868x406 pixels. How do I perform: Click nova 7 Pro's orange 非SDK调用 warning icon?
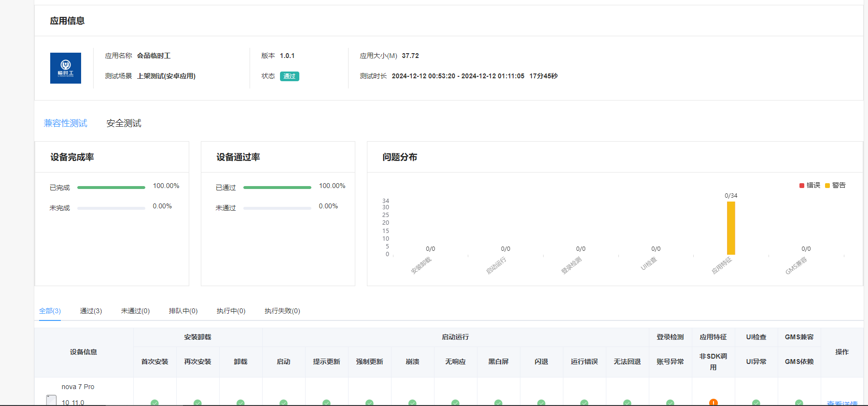pyautogui.click(x=713, y=402)
